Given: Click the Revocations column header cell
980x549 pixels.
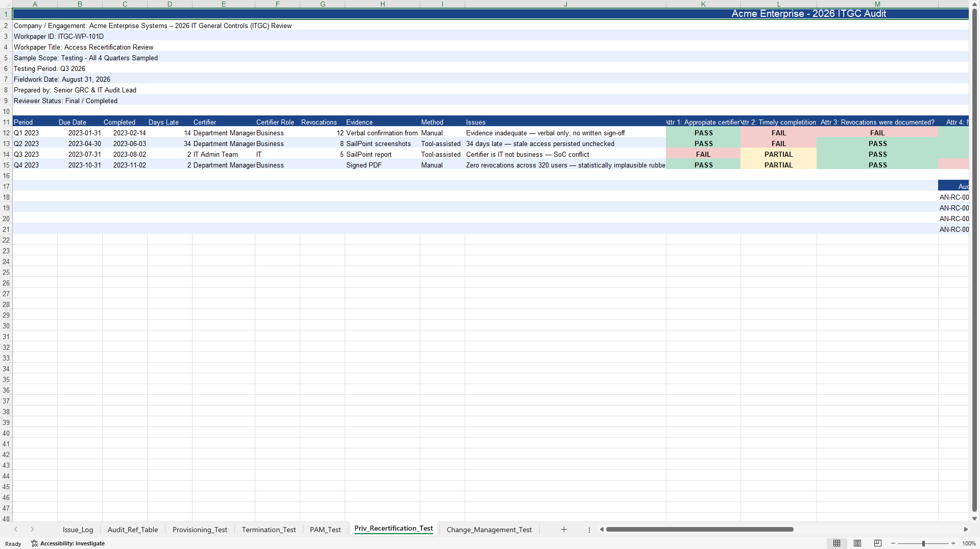Looking at the screenshot, I should 322,122.
